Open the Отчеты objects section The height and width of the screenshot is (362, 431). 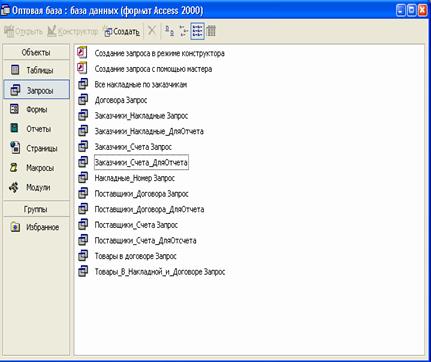37,129
